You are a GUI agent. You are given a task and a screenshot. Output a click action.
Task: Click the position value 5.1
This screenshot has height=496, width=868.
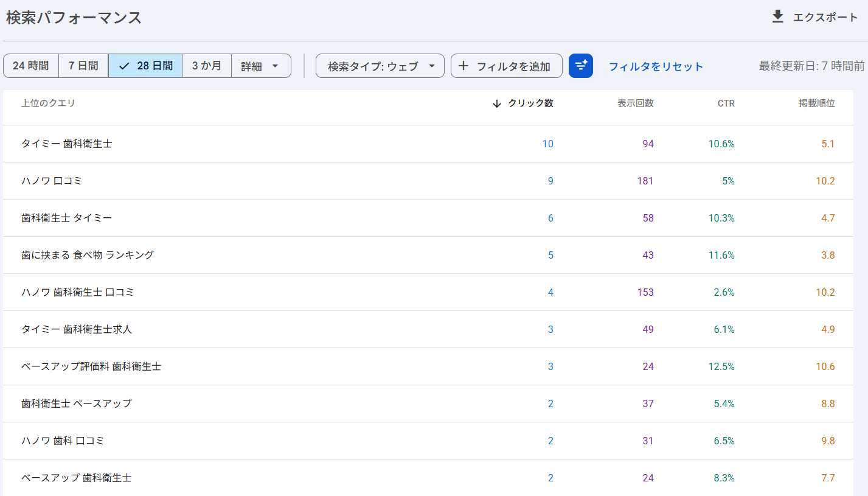828,144
